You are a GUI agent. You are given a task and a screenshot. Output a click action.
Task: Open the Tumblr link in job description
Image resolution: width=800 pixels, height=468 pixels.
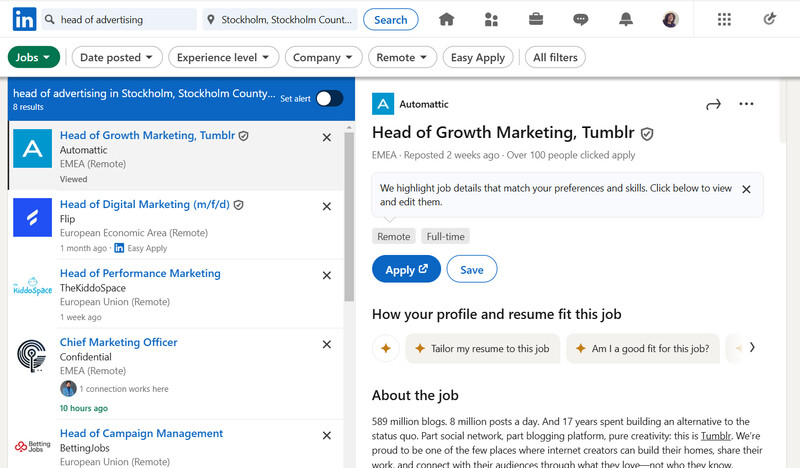click(x=715, y=436)
